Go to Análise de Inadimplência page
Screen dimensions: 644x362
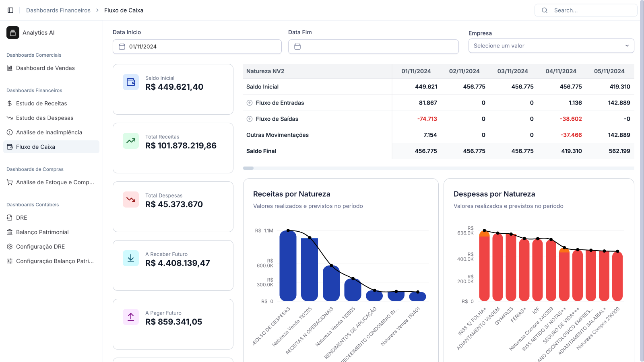click(49, 132)
